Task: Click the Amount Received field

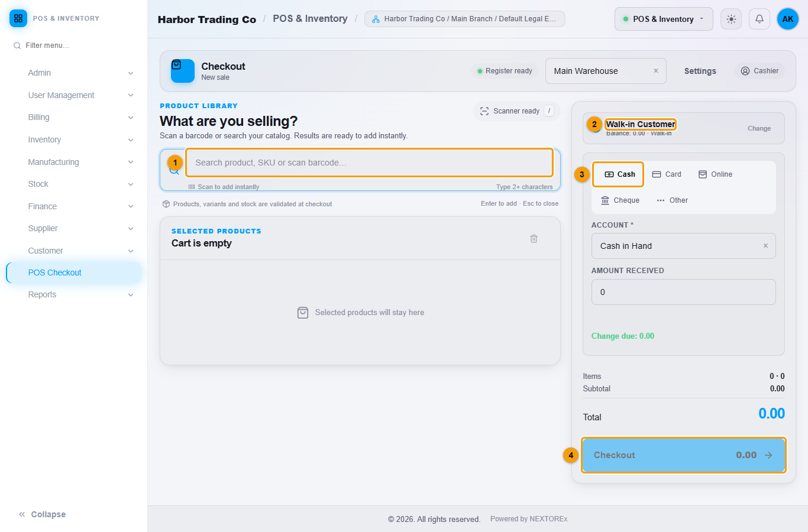Action: (684, 292)
